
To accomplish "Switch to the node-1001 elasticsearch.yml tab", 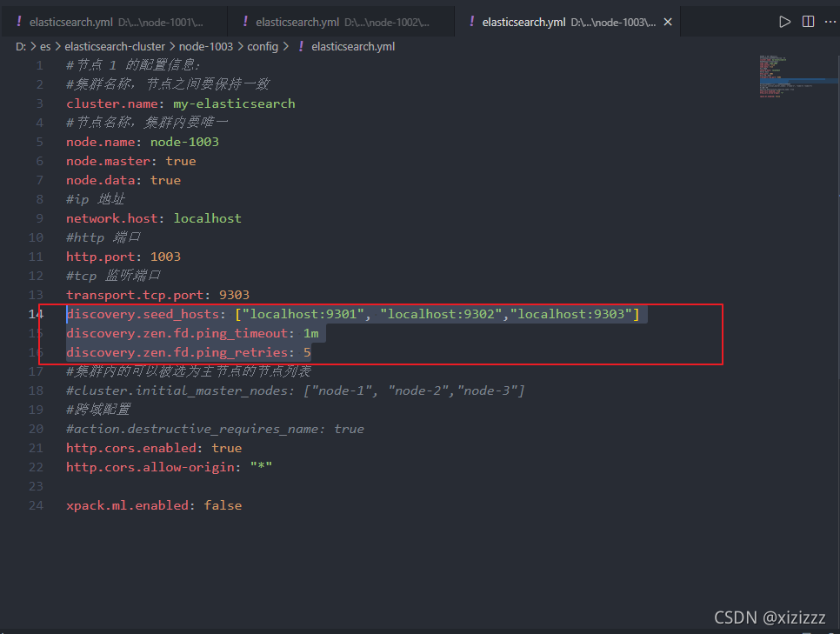I will [x=114, y=22].
